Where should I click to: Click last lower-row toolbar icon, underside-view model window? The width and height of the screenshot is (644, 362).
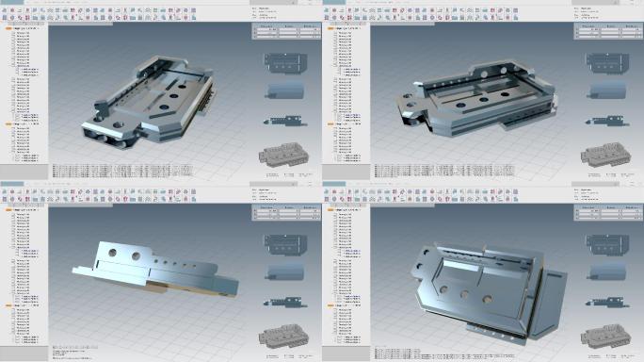click(515, 199)
